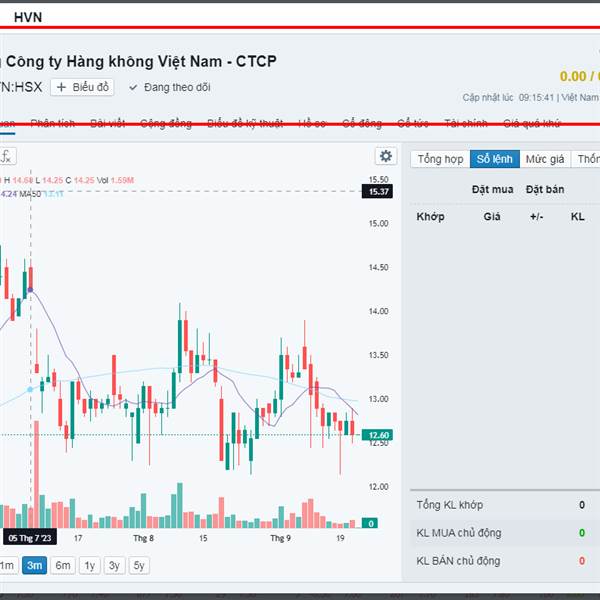Click the 12.60 current price marker
The height and width of the screenshot is (600, 600).
click(x=379, y=435)
